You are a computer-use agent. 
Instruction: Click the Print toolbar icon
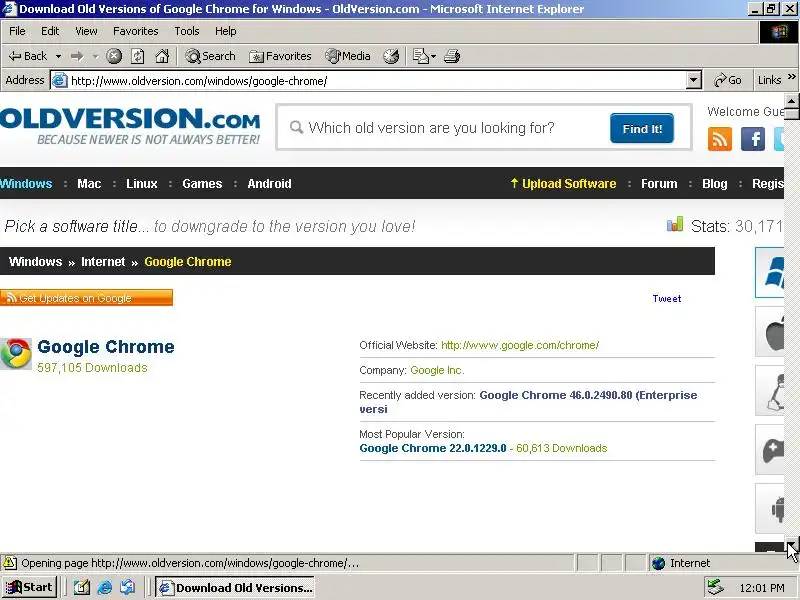pos(452,56)
